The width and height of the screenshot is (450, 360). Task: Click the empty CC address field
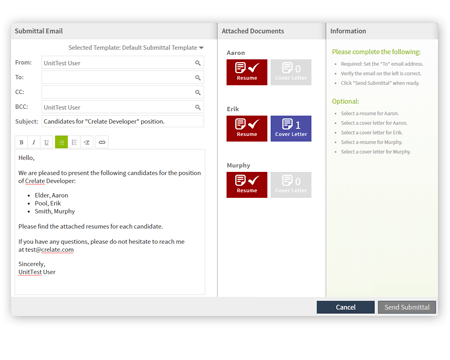tap(122, 92)
